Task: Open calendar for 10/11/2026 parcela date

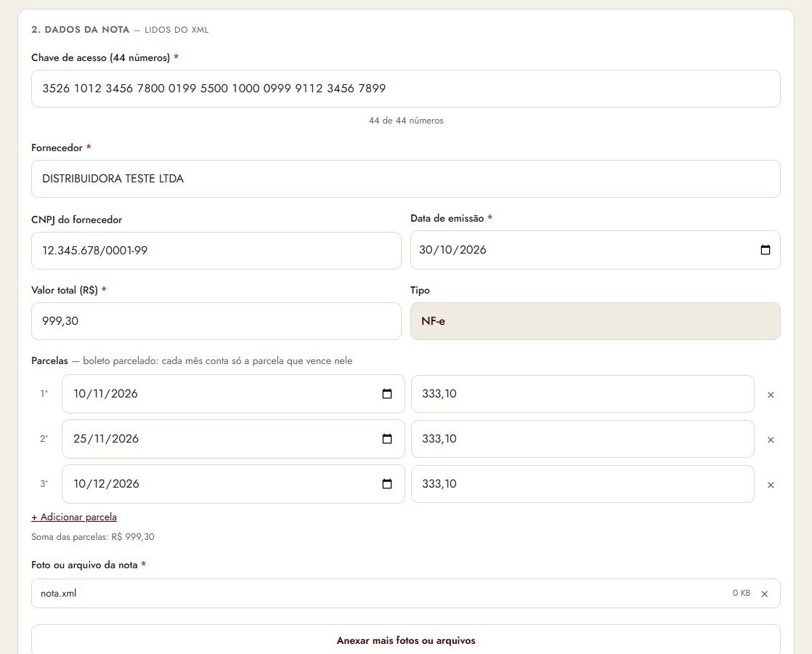Action: click(387, 394)
